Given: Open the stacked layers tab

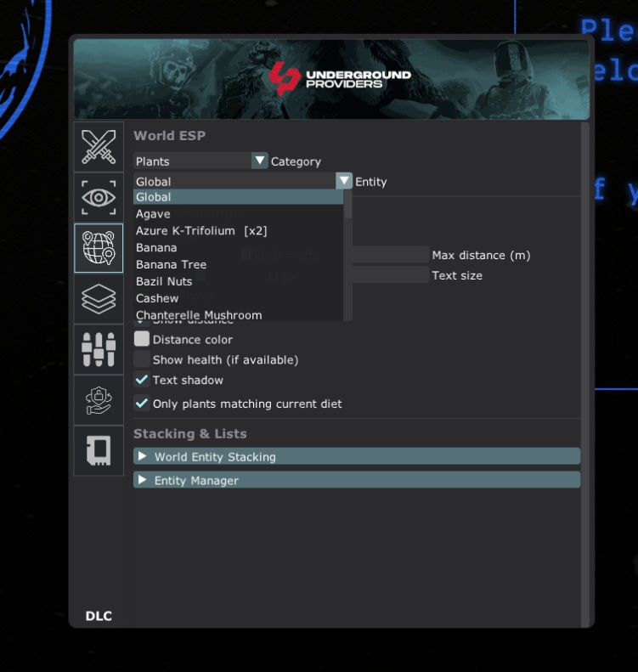Looking at the screenshot, I should coord(99,299).
